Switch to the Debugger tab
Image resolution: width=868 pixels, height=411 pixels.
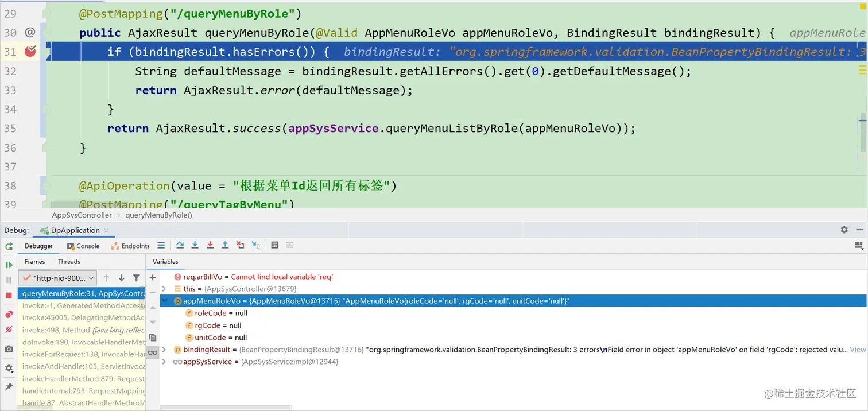pyautogui.click(x=38, y=246)
